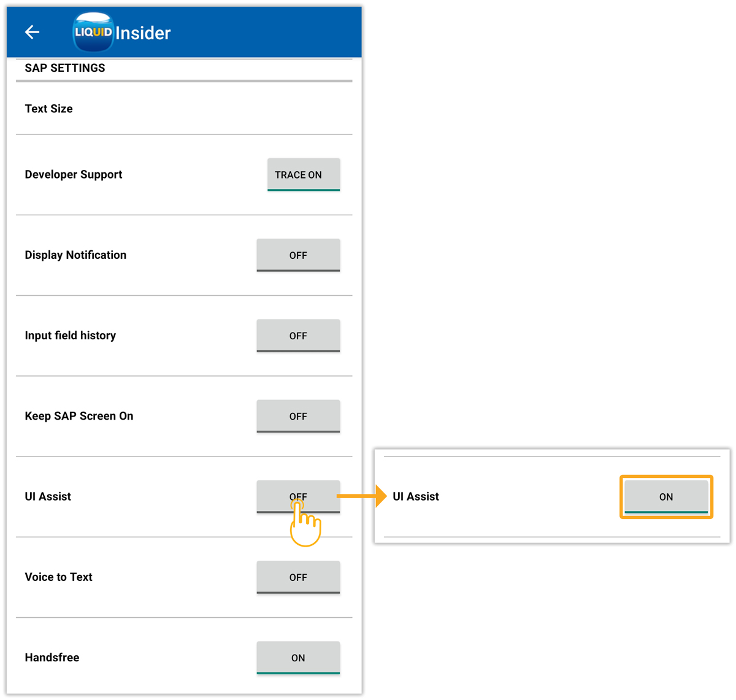Click UI Assist label in callout panel

pos(416,497)
